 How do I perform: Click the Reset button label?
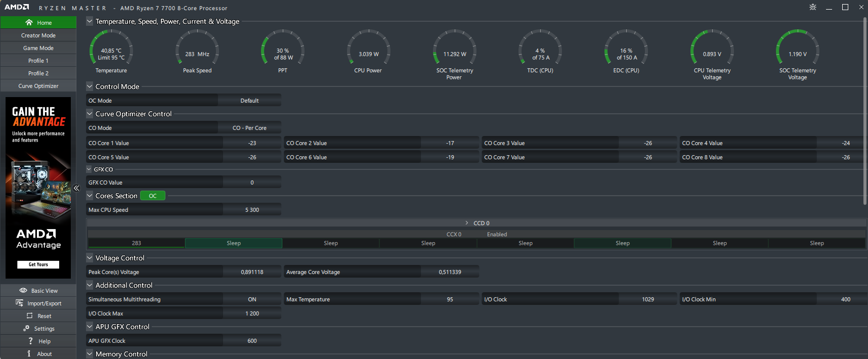coord(45,316)
